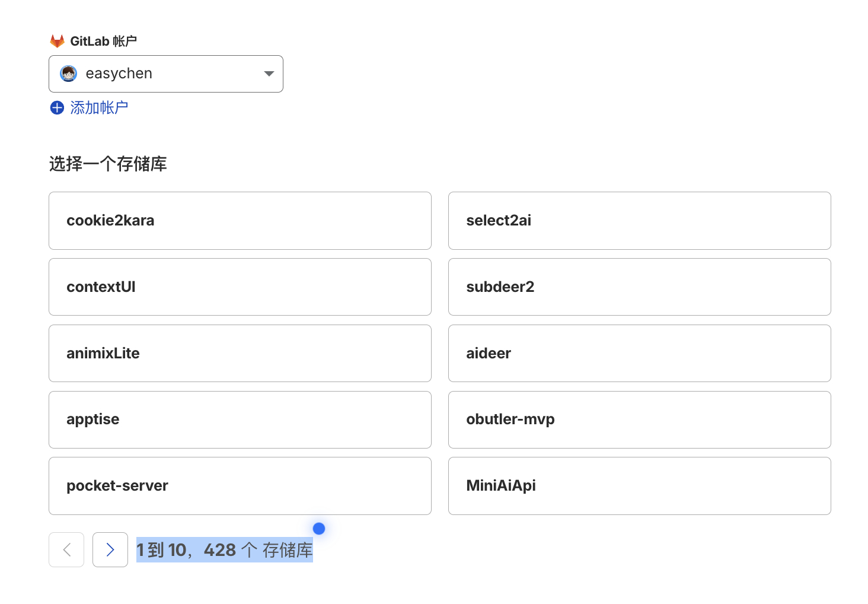Click the blue plus icon beside 添加帐户

coord(56,107)
